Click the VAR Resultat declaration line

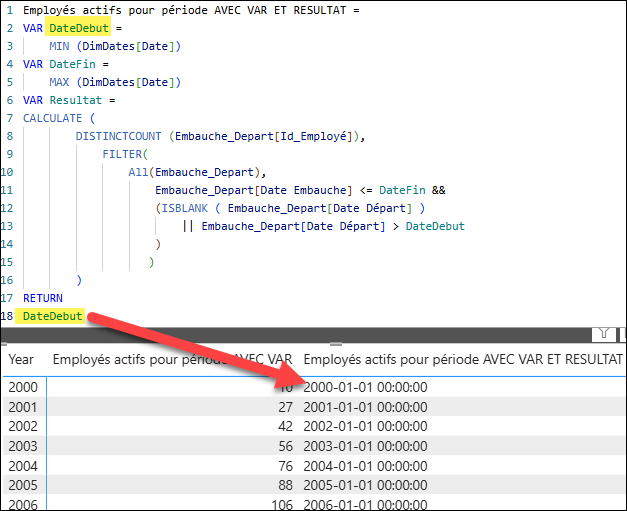click(x=69, y=100)
